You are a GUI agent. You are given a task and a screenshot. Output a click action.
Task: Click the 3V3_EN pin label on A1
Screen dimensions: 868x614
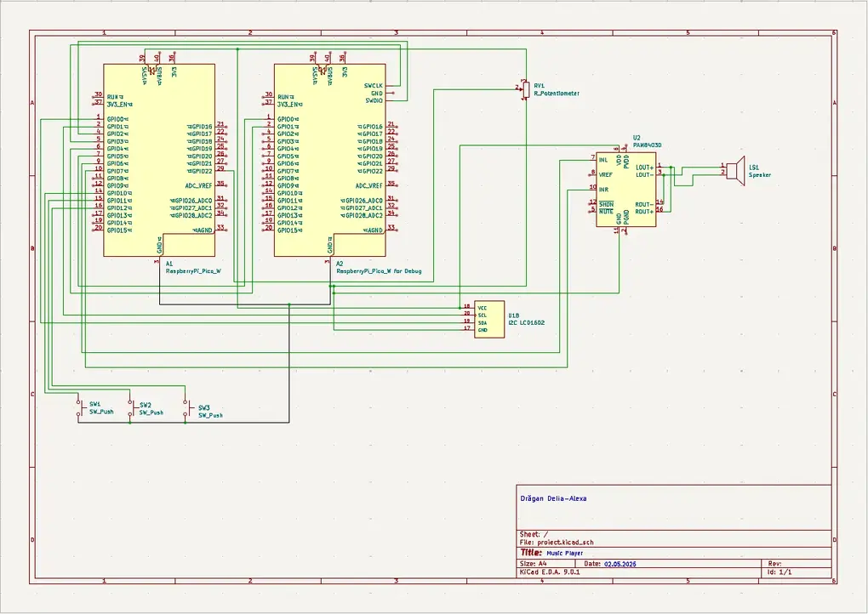click(x=119, y=104)
